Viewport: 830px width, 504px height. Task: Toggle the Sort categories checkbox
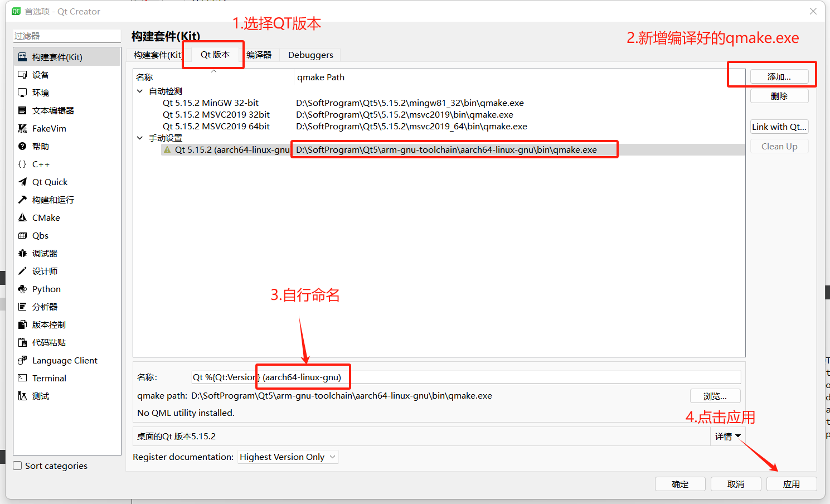click(x=17, y=466)
